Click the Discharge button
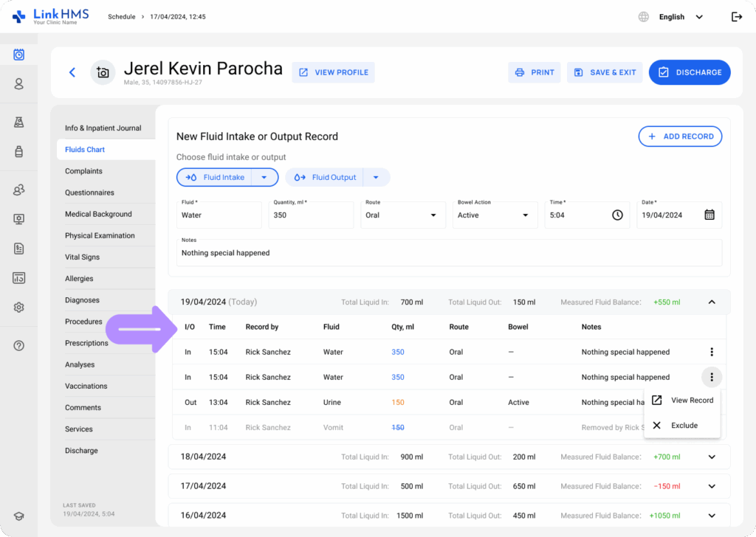This screenshot has width=756, height=537. [x=690, y=72]
